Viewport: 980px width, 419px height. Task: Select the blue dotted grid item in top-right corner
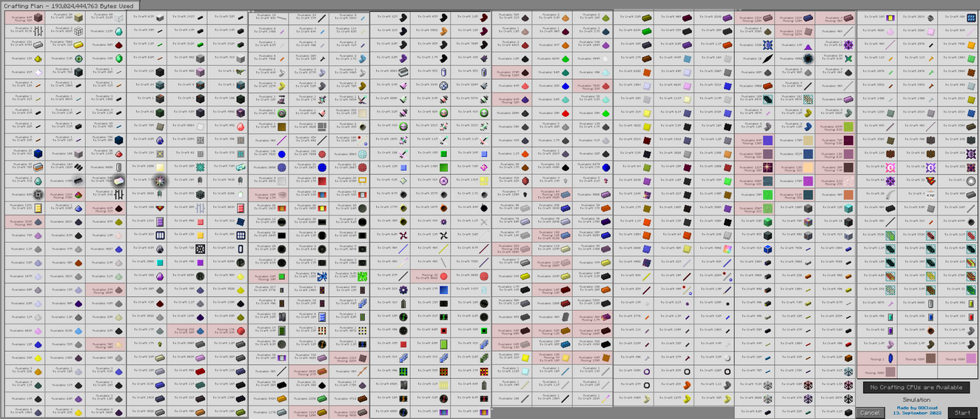tap(970, 18)
